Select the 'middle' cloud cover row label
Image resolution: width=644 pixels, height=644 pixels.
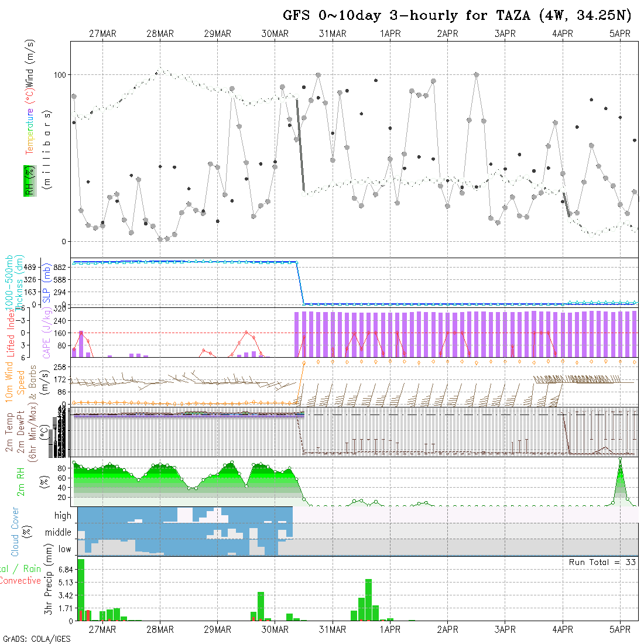coord(59,533)
